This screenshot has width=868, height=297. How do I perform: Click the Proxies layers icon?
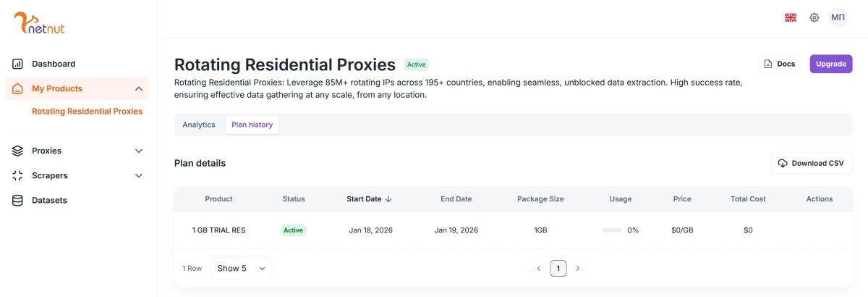pyautogui.click(x=18, y=151)
